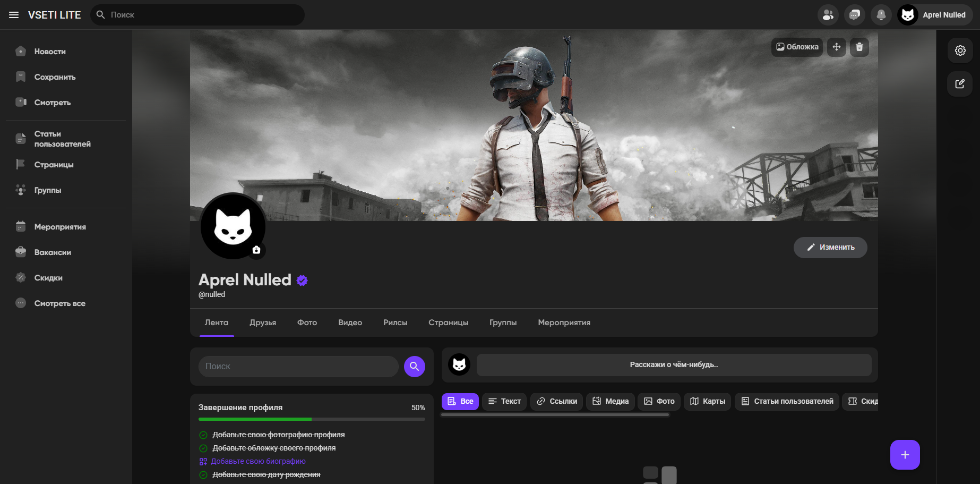Image resolution: width=980 pixels, height=484 pixels.
Task: Open the Страницы profile tab
Action: (448, 322)
